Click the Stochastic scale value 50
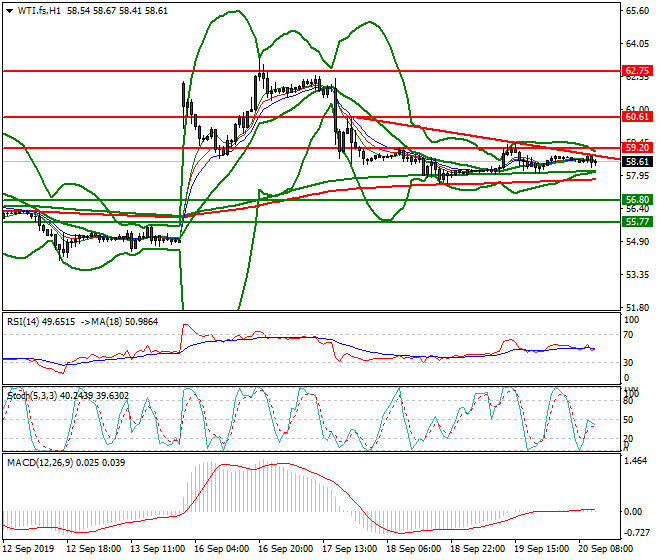The image size is (660, 560). tap(628, 420)
